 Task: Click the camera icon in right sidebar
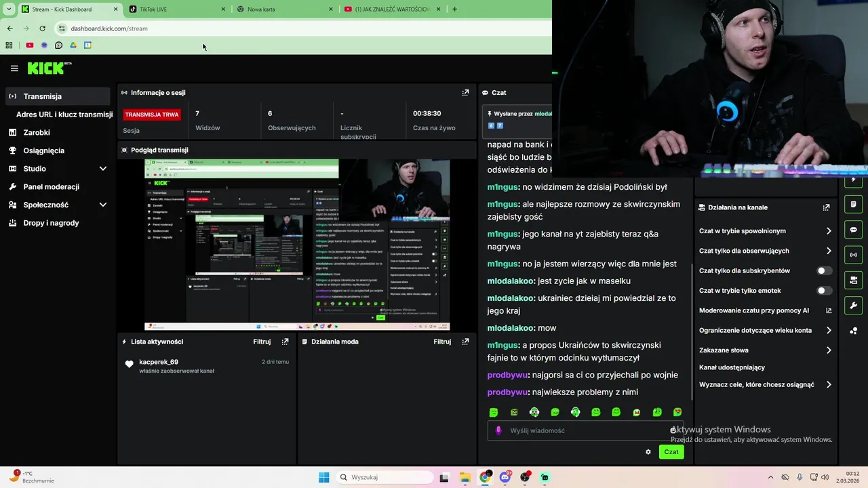click(x=854, y=280)
